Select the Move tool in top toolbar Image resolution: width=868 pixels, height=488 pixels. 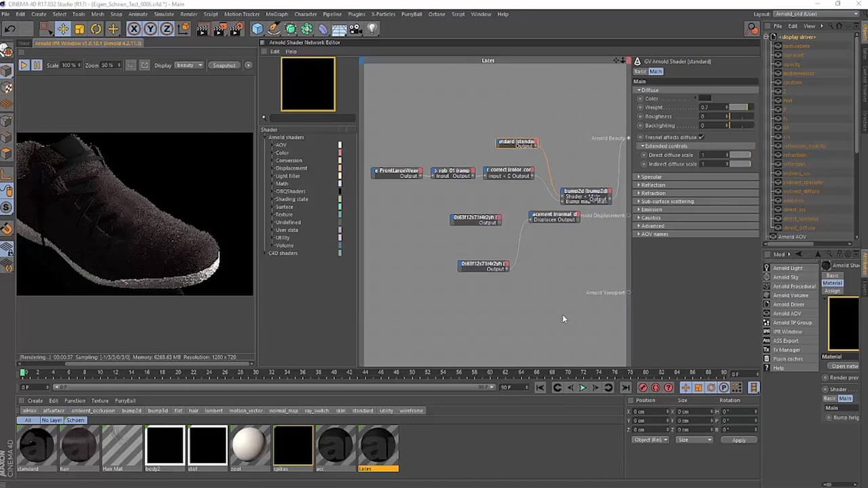coord(62,28)
